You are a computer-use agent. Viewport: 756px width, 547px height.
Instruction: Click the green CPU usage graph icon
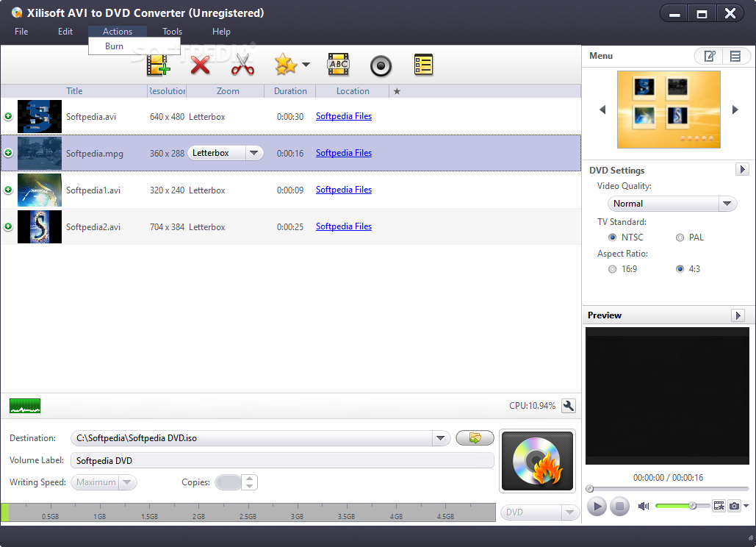pos(24,406)
